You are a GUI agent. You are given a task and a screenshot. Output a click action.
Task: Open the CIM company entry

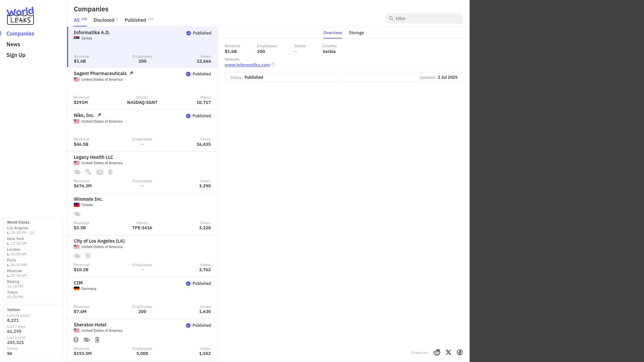[143, 298]
